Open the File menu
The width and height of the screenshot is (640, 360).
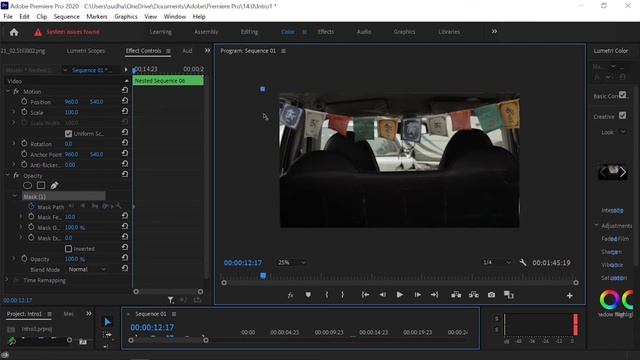[8, 17]
